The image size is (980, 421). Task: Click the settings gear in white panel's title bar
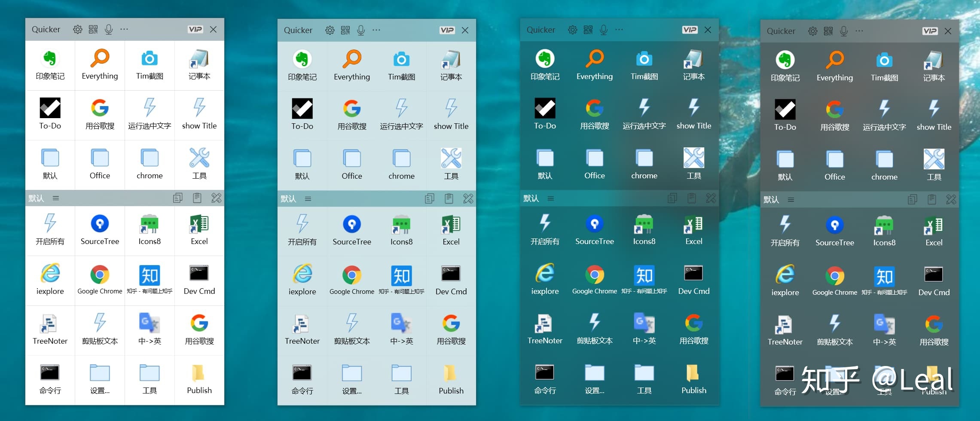[x=78, y=29]
